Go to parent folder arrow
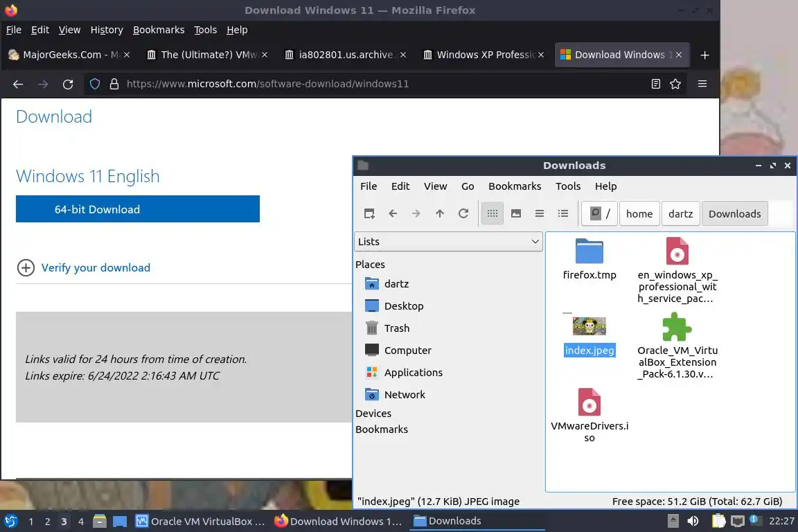The width and height of the screenshot is (798, 532). click(x=440, y=214)
